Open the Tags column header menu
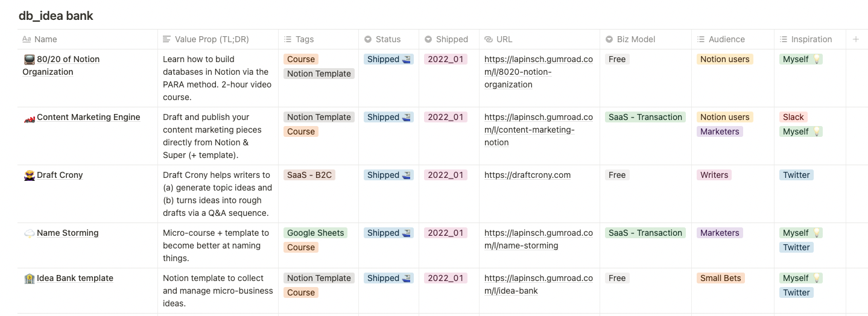Image resolution: width=868 pixels, height=316 pixels. (305, 39)
